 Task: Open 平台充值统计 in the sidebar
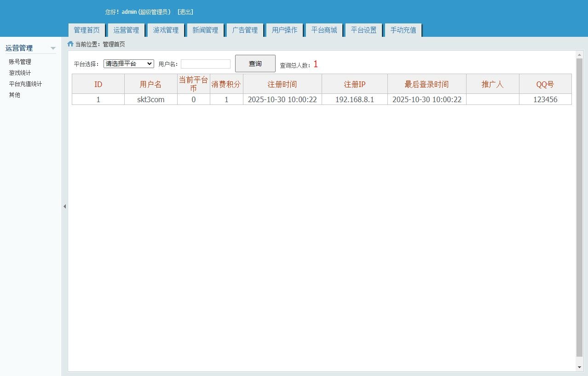pos(25,83)
